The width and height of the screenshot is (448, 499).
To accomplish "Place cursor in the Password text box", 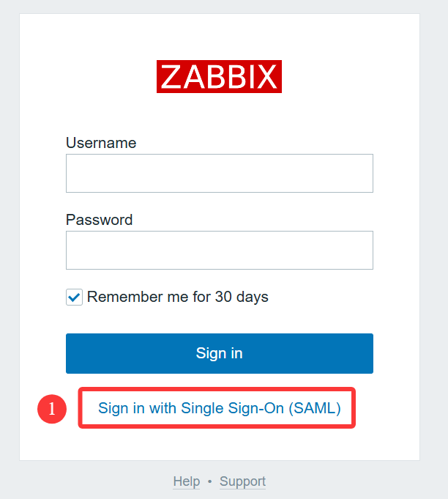I will tap(219, 251).
